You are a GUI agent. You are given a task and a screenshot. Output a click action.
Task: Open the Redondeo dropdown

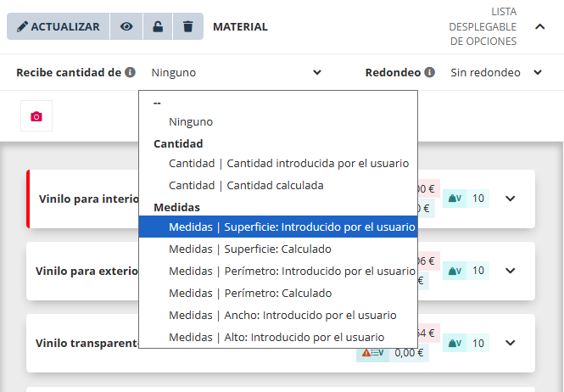(496, 73)
